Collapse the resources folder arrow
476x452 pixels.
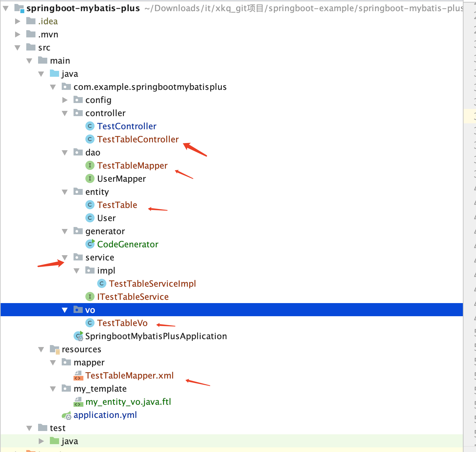coord(41,350)
